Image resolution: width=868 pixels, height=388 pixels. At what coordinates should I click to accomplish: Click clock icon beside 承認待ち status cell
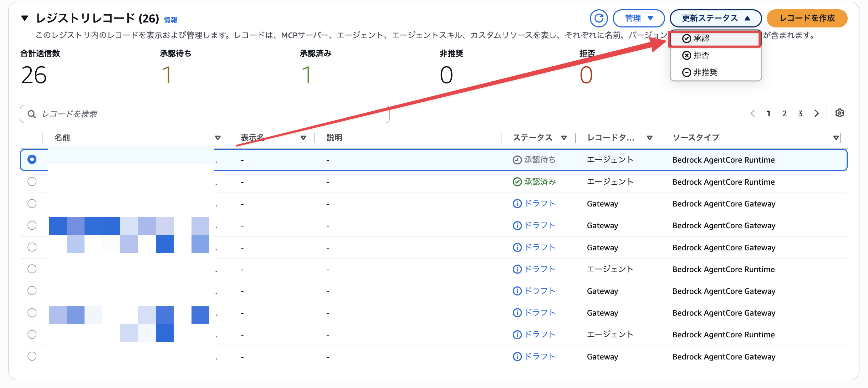pos(517,160)
